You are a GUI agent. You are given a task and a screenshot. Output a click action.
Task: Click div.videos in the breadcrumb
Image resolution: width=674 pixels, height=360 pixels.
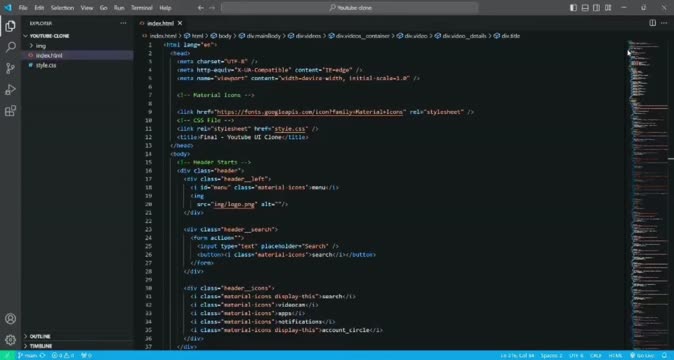pos(308,36)
